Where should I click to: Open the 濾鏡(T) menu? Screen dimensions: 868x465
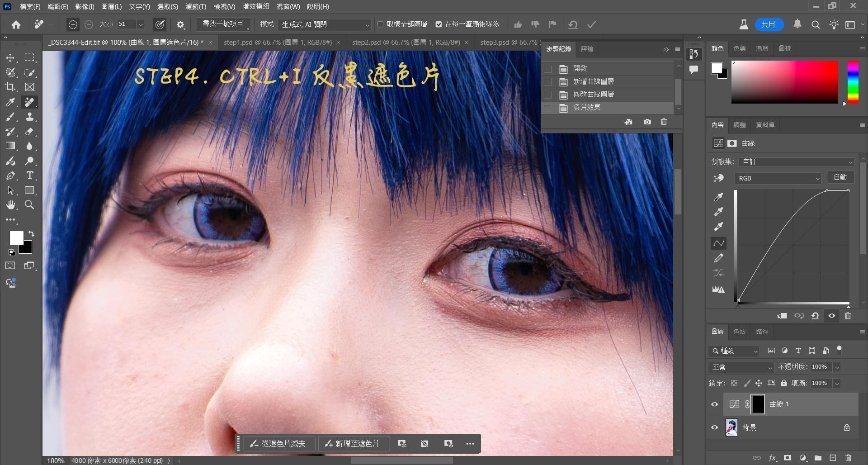195,6
